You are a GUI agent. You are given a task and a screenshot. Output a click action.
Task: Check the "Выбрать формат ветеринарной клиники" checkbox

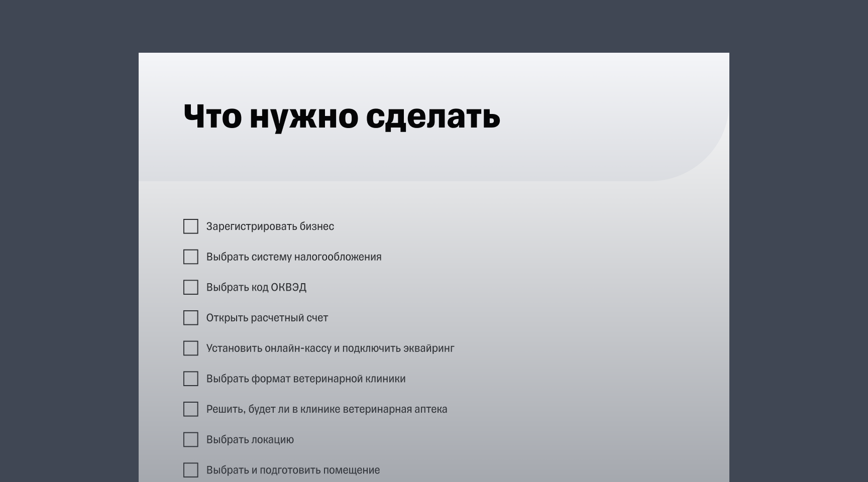(191, 379)
